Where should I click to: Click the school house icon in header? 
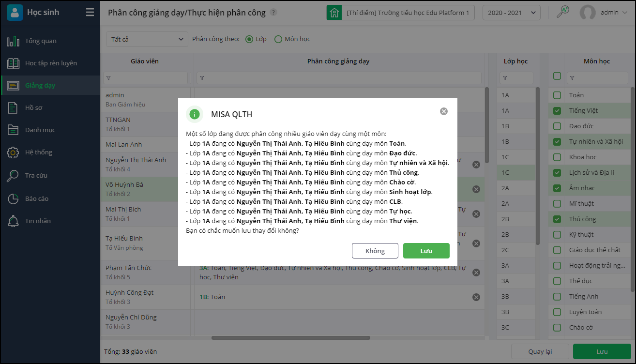333,13
